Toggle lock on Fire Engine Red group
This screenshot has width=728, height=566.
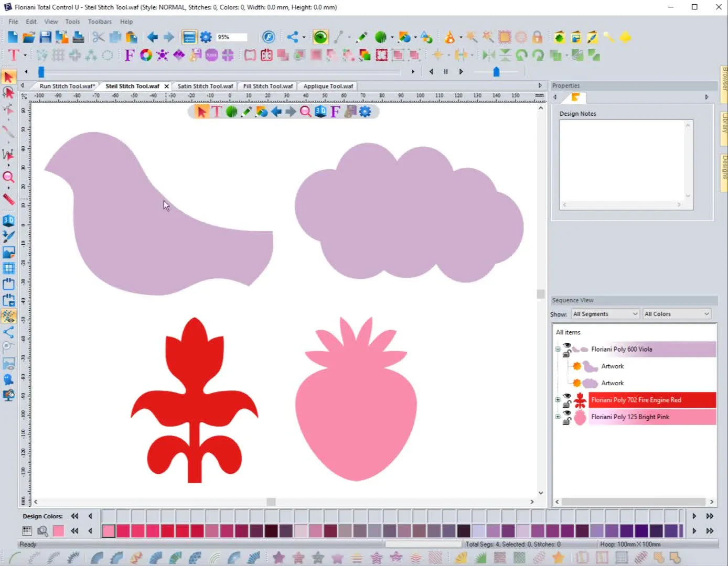click(566, 404)
